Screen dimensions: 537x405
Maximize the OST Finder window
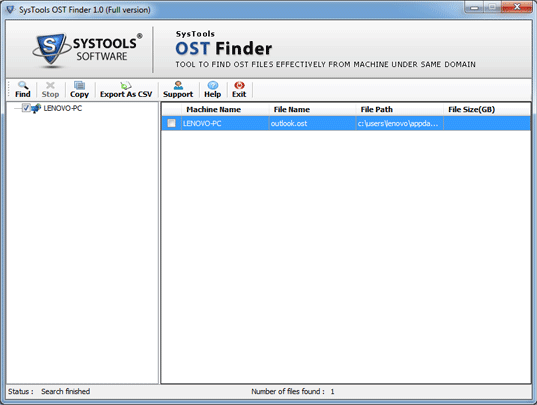pos(492,7)
